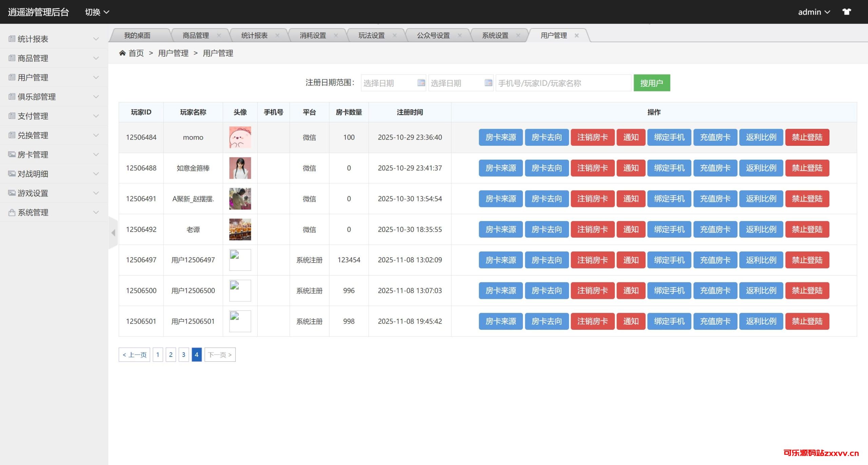The width and height of the screenshot is (868, 465).
Task: Go to page 2 of user list
Action: [x=171, y=355]
